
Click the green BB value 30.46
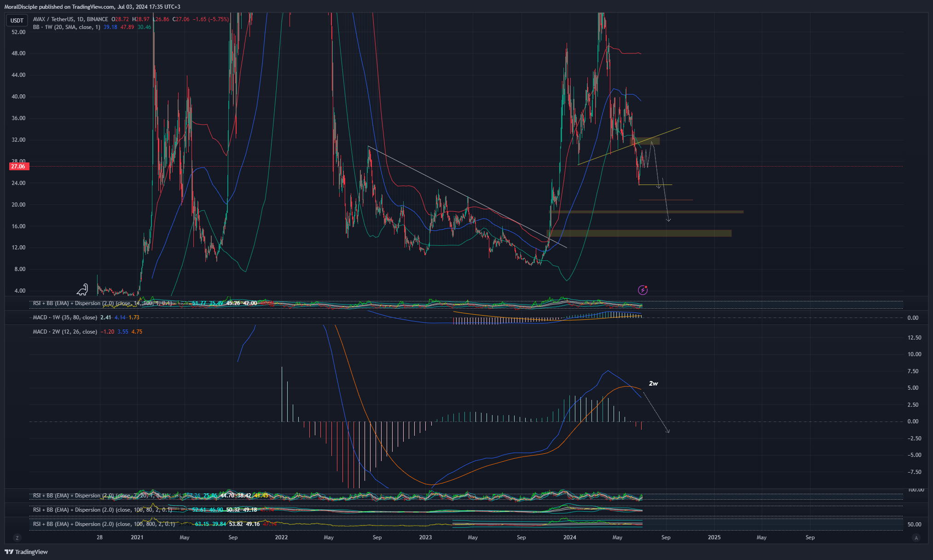tap(145, 27)
